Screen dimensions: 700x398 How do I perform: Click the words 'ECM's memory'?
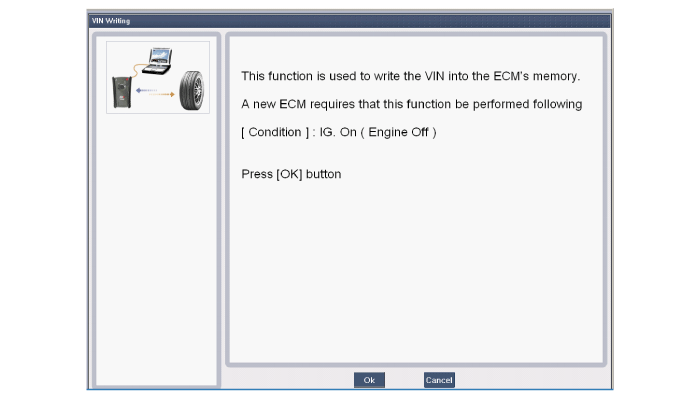(537, 76)
